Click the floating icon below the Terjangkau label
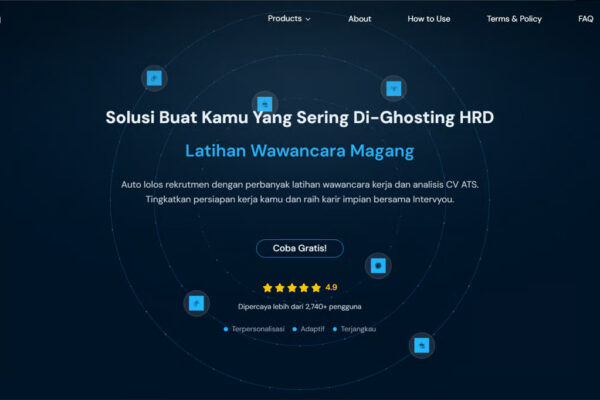Screen dimensions: 600x400 (422, 345)
